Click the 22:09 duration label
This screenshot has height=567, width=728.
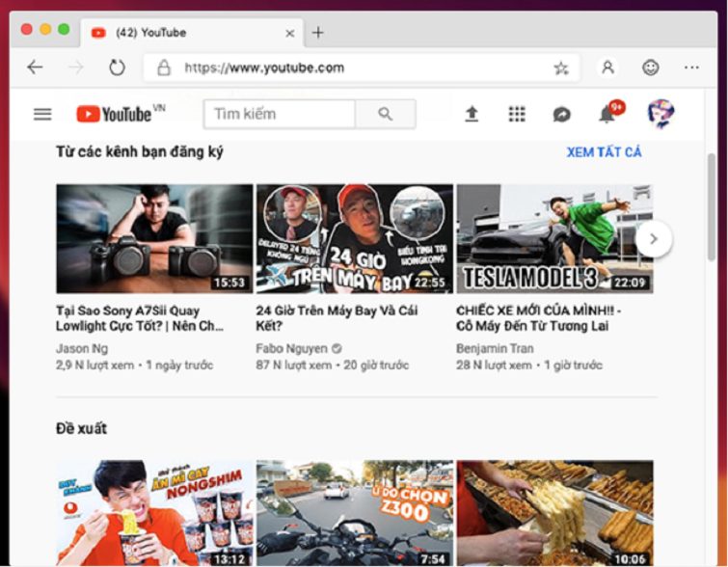click(630, 283)
